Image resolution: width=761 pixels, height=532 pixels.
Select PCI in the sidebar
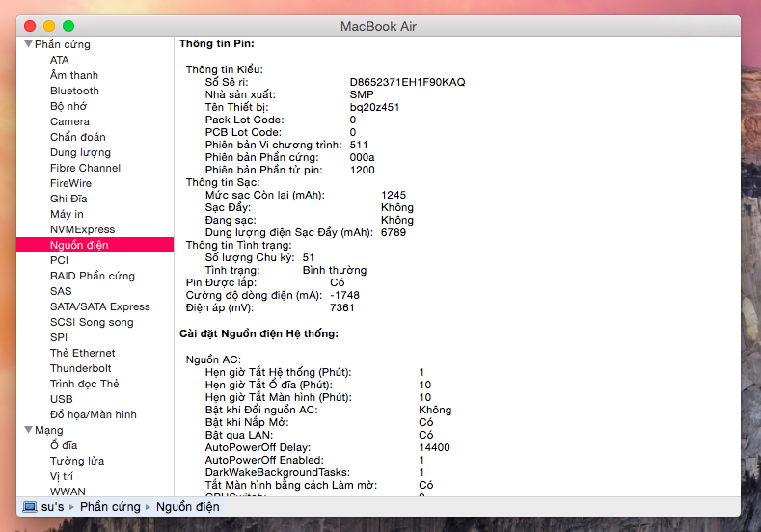click(x=59, y=260)
